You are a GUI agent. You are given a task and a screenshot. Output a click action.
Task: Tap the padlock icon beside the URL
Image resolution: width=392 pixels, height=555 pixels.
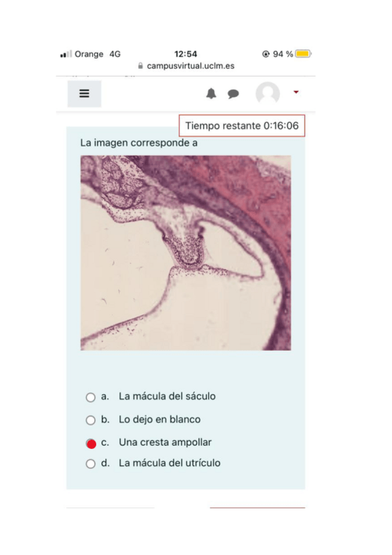(141, 66)
